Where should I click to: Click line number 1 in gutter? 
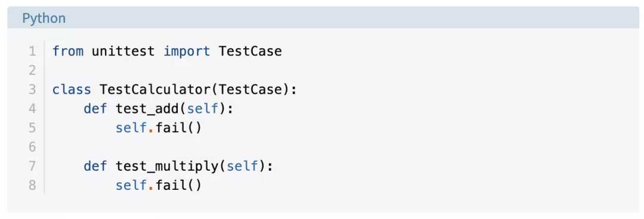32,51
